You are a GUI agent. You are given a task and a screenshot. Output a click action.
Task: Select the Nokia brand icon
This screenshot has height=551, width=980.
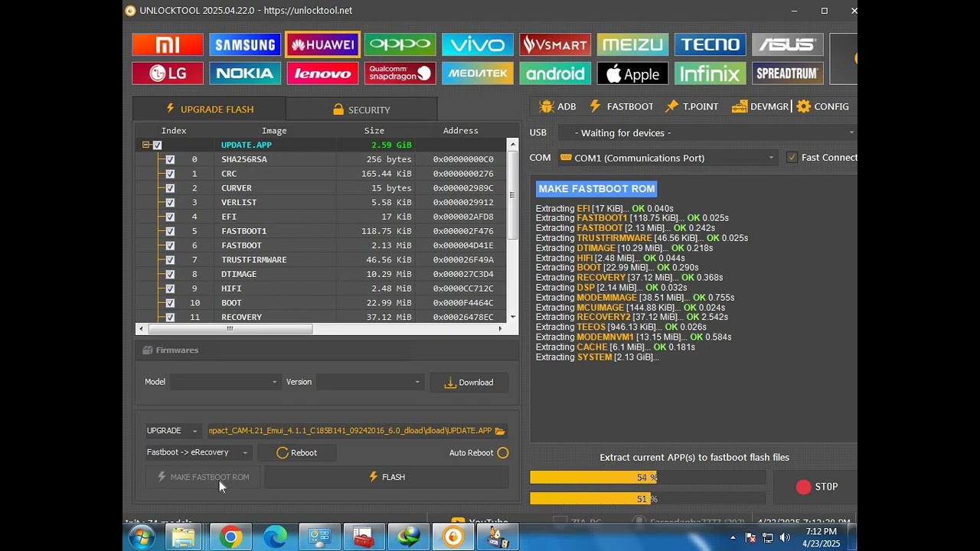point(245,73)
